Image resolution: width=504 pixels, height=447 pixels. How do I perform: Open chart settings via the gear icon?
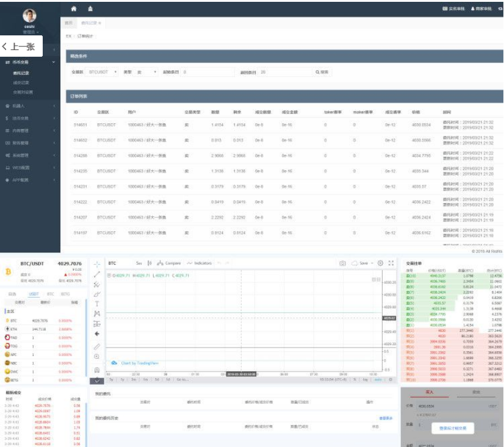(x=380, y=263)
